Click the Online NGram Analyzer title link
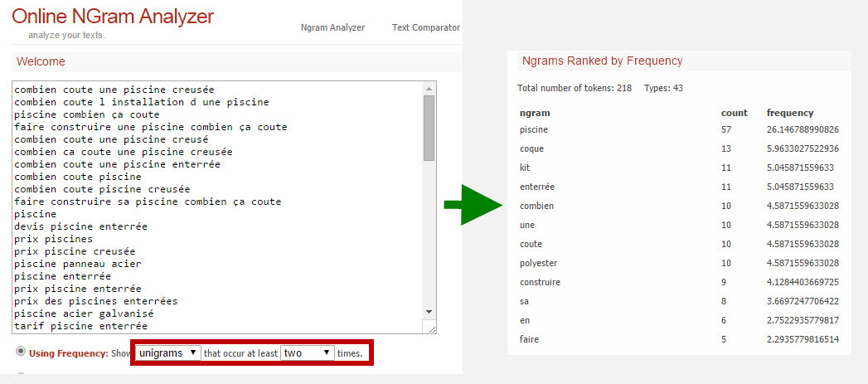 coord(113,16)
